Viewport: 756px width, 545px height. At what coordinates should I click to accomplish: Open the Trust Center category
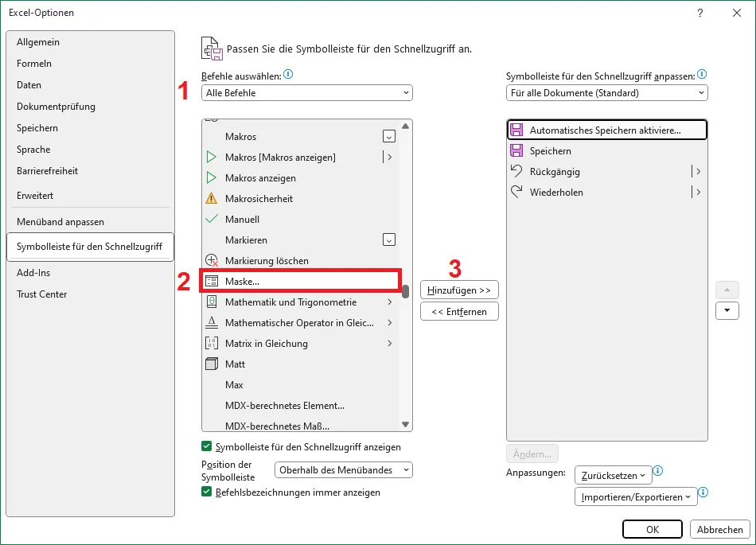click(42, 294)
